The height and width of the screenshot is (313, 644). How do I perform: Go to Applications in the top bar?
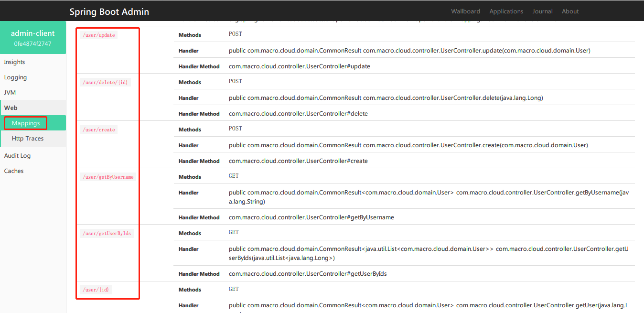[x=506, y=11]
